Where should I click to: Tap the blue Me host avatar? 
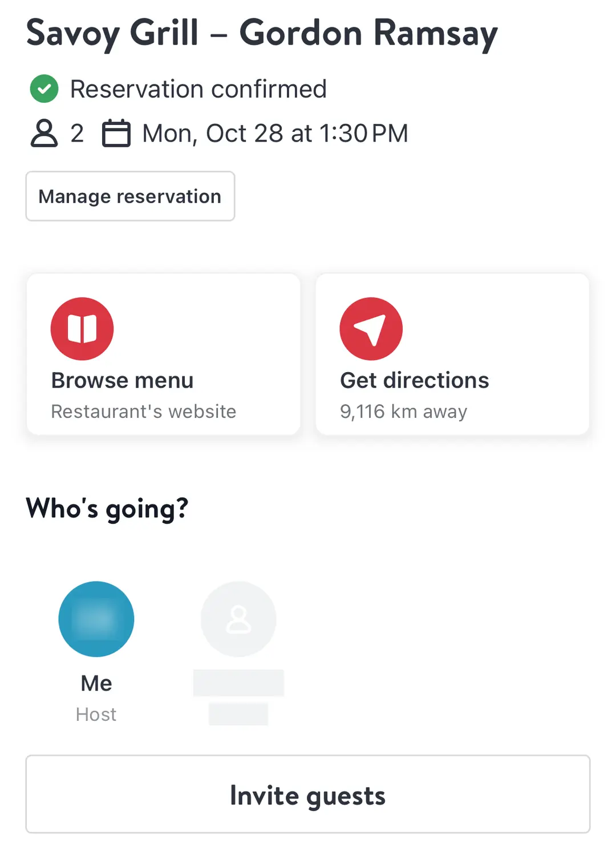coord(96,619)
